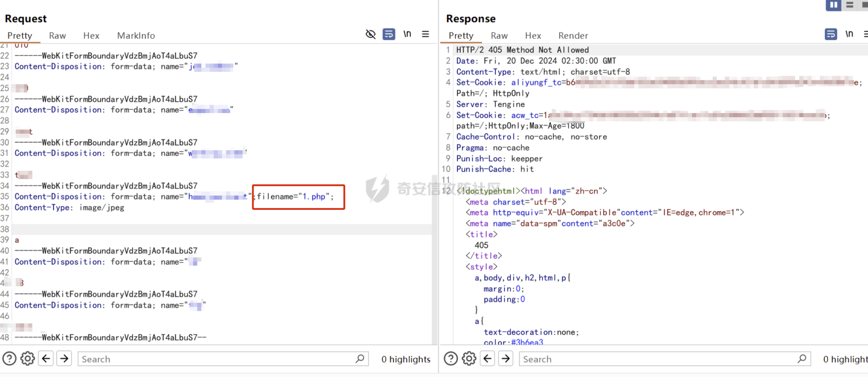Screen dimensions: 868x377
Task: Toggle word wrap icon in Response panel
Action: pos(830,34)
